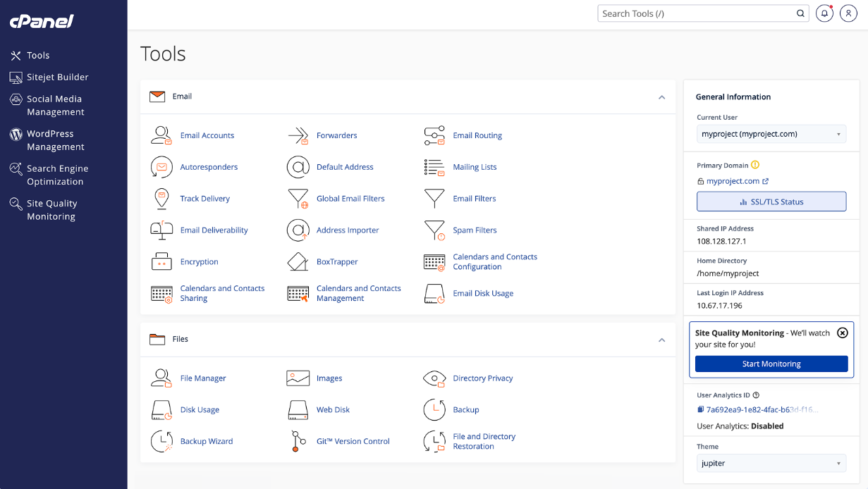868x489 pixels.
Task: Click the Web Disk icon
Action: [x=298, y=409]
